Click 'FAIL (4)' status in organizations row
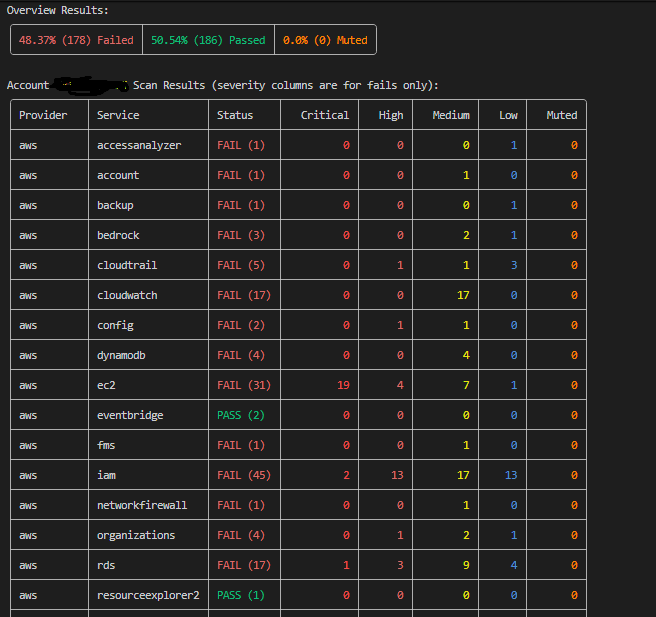The width and height of the screenshot is (656, 617). 241,535
